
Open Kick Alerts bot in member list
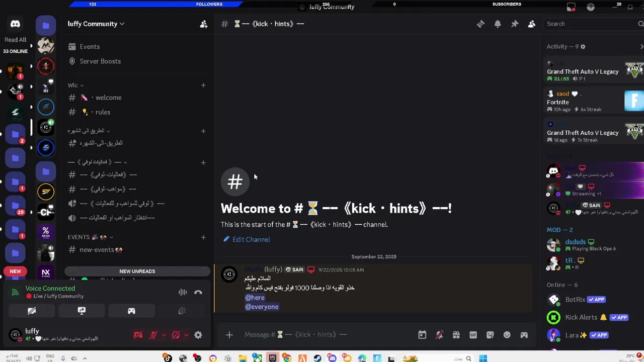(594, 317)
